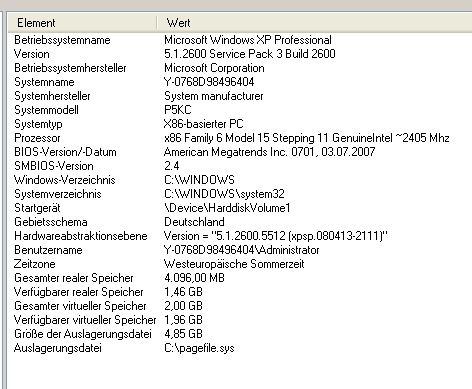This screenshot has height=389, width=472.
Task: Select the Benutzername row
Action: pyautogui.click(x=48, y=250)
